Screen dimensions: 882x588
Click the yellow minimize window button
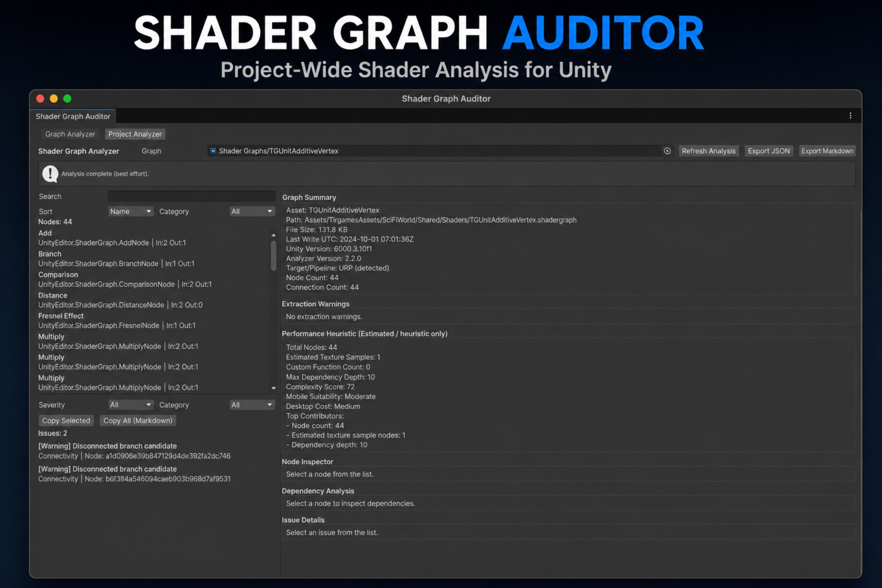(54, 99)
